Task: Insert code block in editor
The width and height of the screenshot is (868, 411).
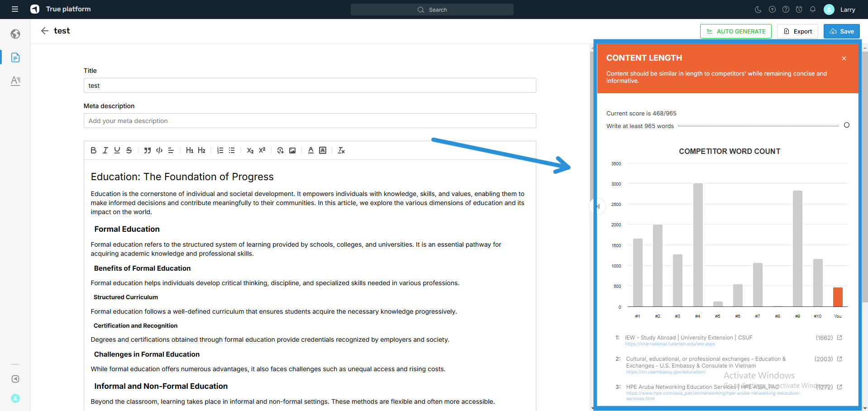Action: [x=159, y=150]
